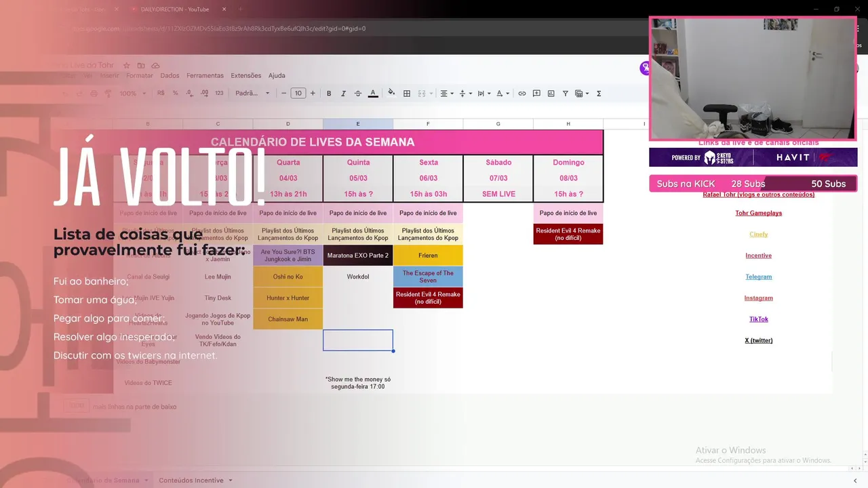Viewport: 868px width, 488px height.
Task: Open text wrapping dropdown
Action: 484,94
